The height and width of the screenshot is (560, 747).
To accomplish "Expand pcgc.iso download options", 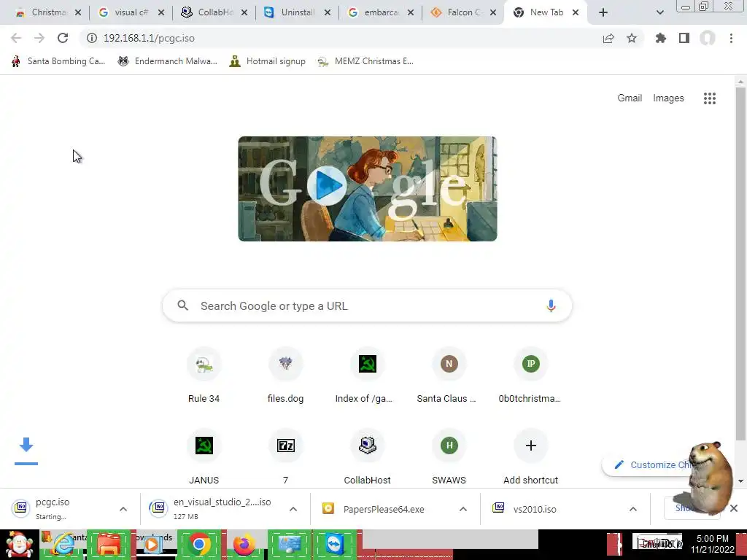I will pyautogui.click(x=123, y=509).
